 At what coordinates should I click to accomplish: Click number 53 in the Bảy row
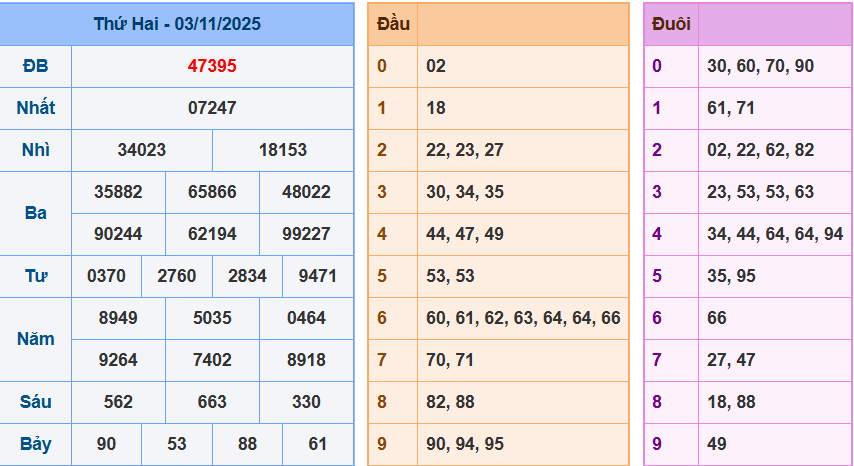pos(177,444)
